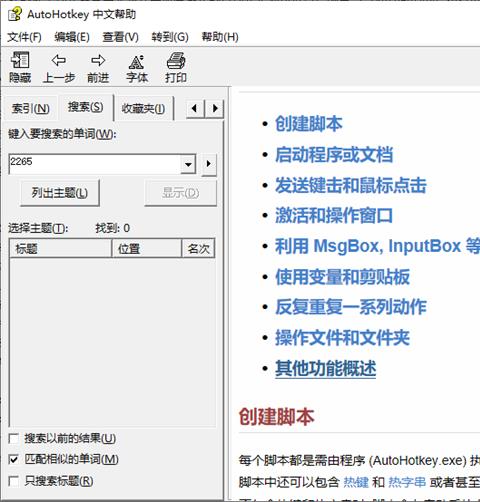
Task: Open the 使用变量和剪贴板 link
Action: coord(342,277)
